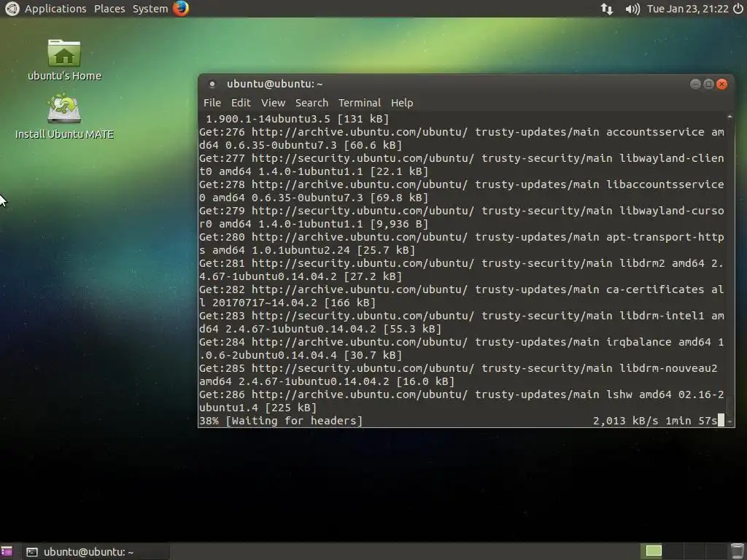747x560 pixels.
Task: Click the power shutdown icon
Action: click(x=738, y=9)
